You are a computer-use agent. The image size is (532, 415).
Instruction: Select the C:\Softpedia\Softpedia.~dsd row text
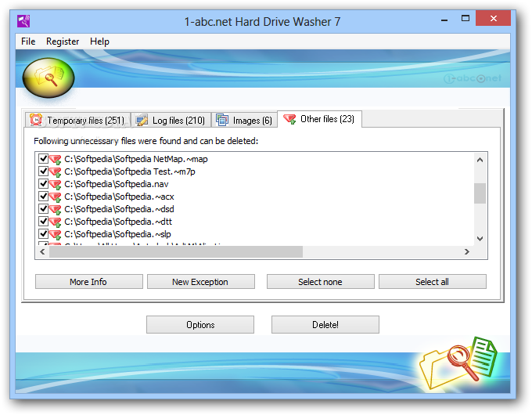click(x=119, y=209)
